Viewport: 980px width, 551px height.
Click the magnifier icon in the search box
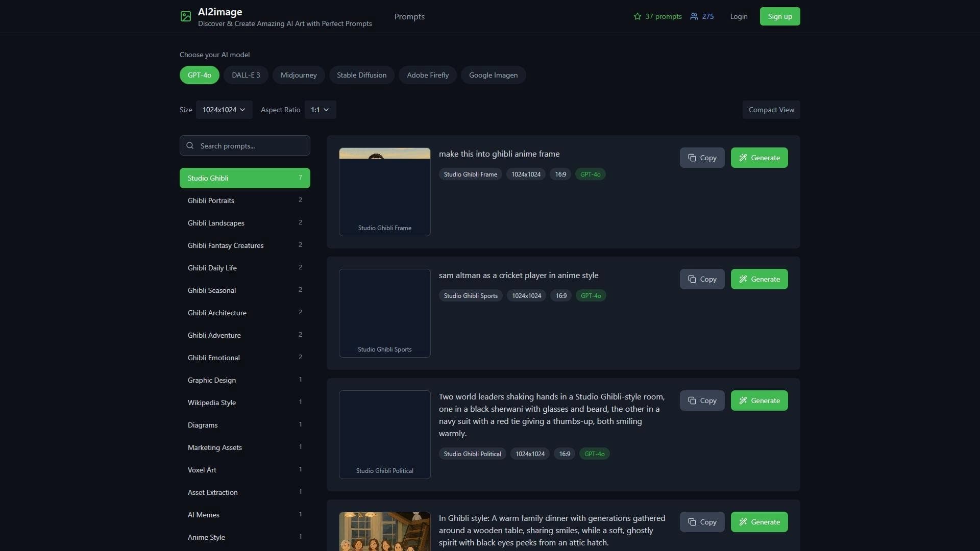190,145
